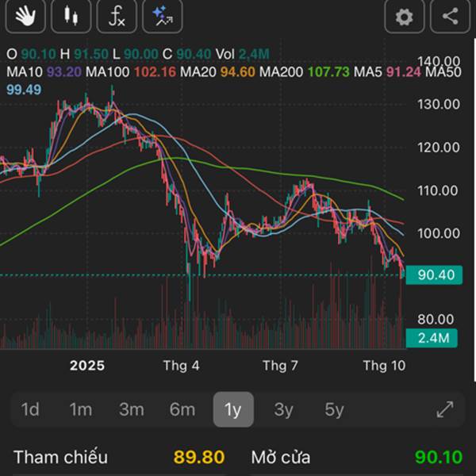476x476 pixels.
Task: Open the candlestick chart type selector
Action: (x=71, y=16)
